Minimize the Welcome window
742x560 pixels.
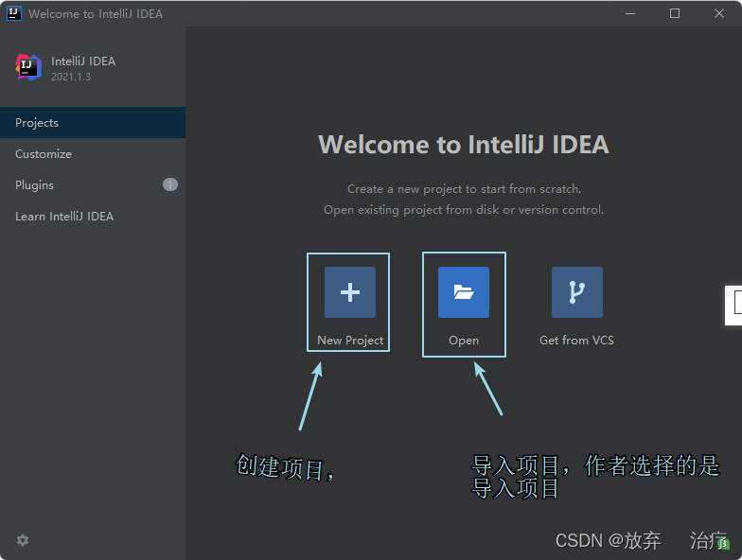(630, 13)
